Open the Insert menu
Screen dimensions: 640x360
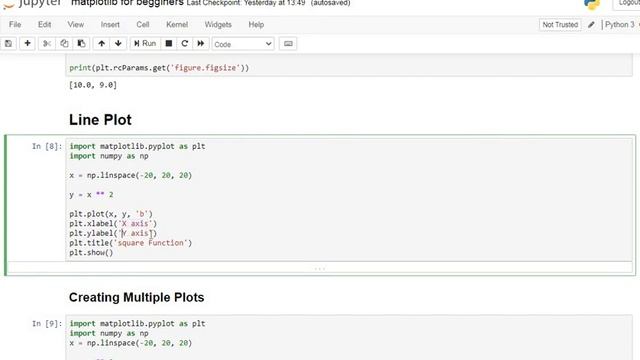(110, 24)
